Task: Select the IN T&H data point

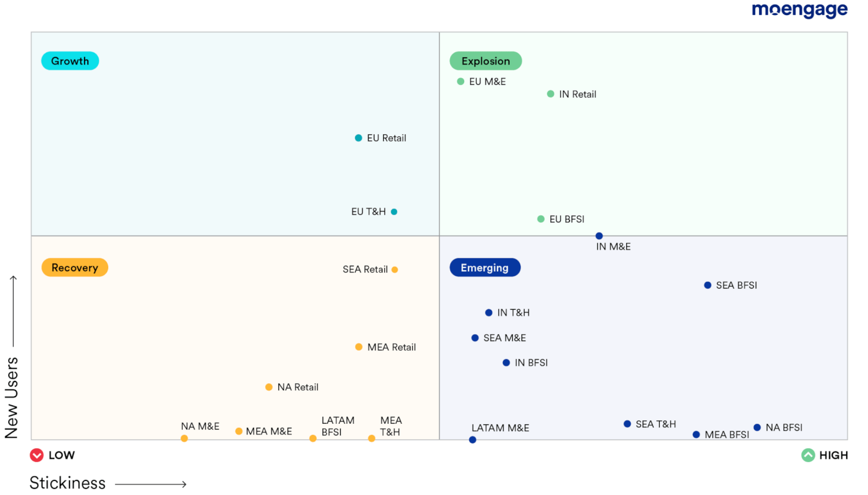Action: point(488,312)
